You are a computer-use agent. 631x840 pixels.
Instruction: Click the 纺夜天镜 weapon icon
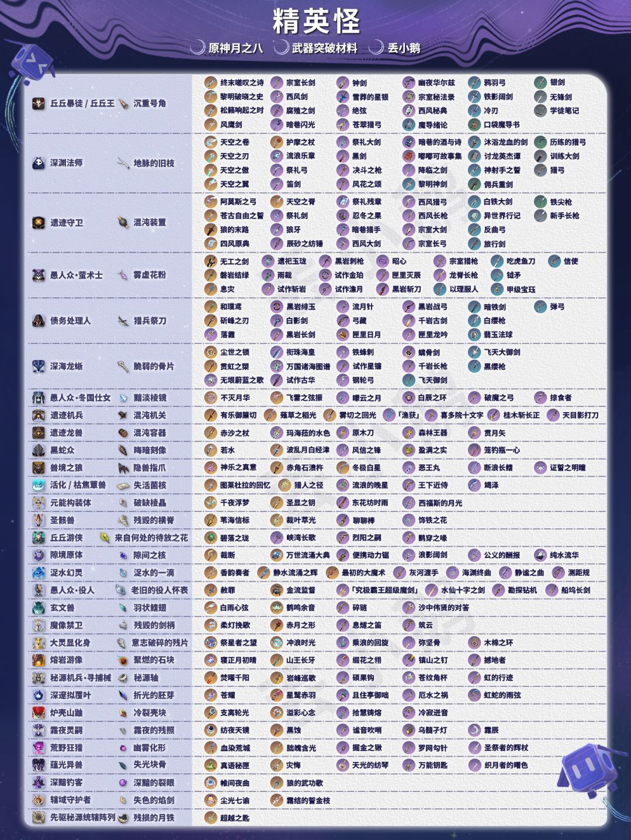[211, 730]
